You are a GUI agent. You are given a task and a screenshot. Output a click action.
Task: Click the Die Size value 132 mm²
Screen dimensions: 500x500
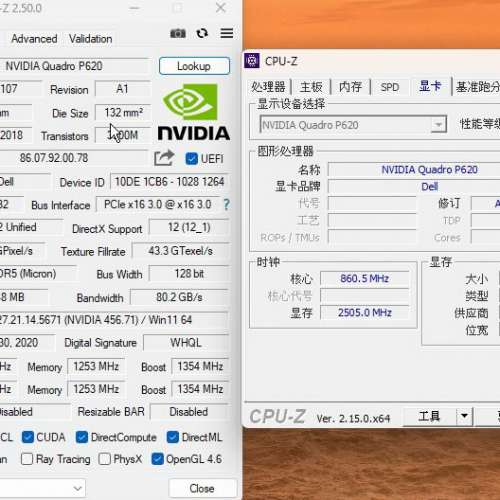pos(123,113)
